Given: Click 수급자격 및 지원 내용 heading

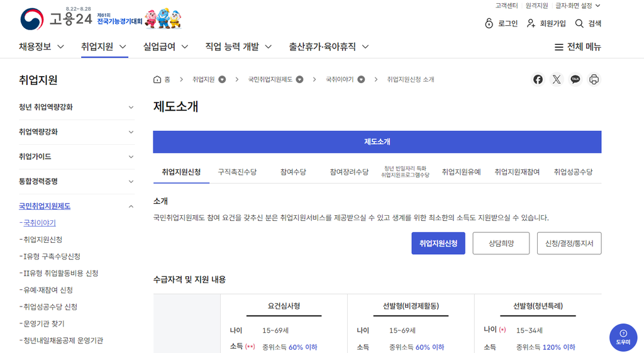Looking at the screenshot, I should [189, 280].
